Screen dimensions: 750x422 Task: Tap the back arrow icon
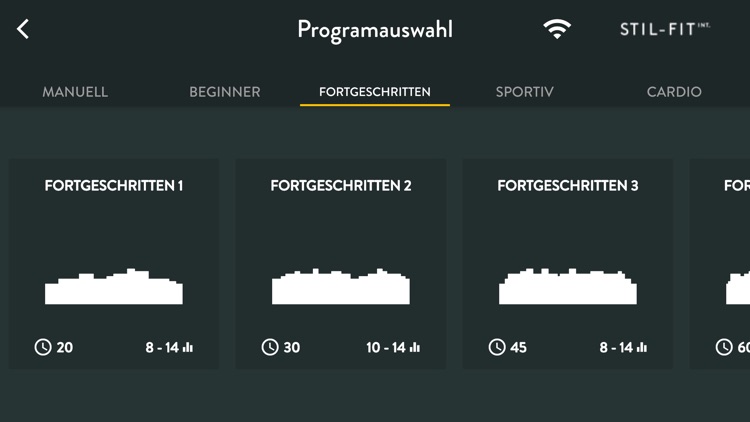[23, 29]
